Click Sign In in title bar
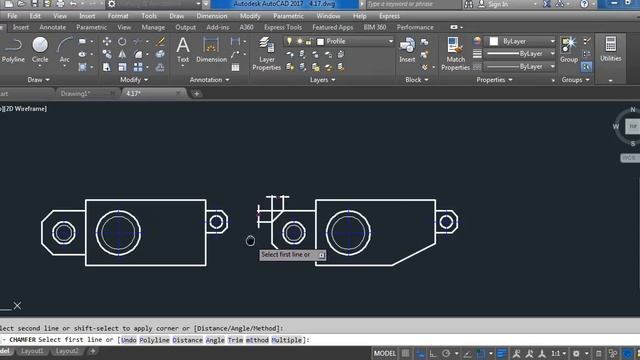 tap(498, 4)
